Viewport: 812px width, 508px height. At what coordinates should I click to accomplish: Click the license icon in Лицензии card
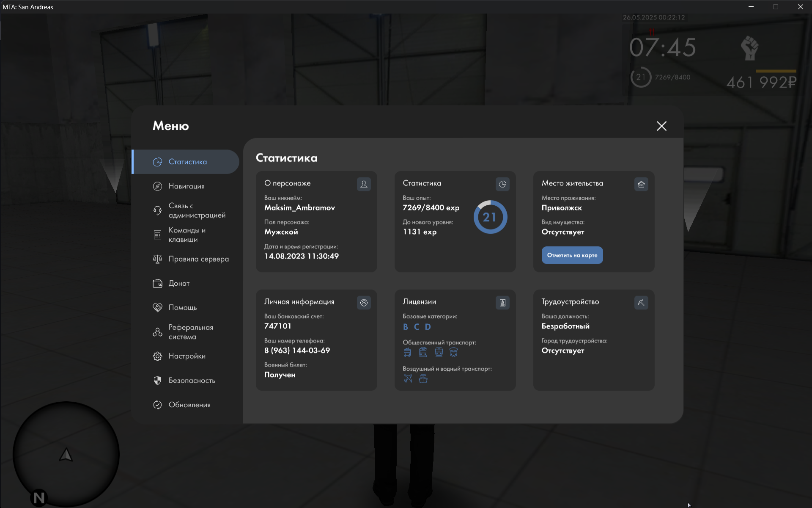tap(502, 303)
